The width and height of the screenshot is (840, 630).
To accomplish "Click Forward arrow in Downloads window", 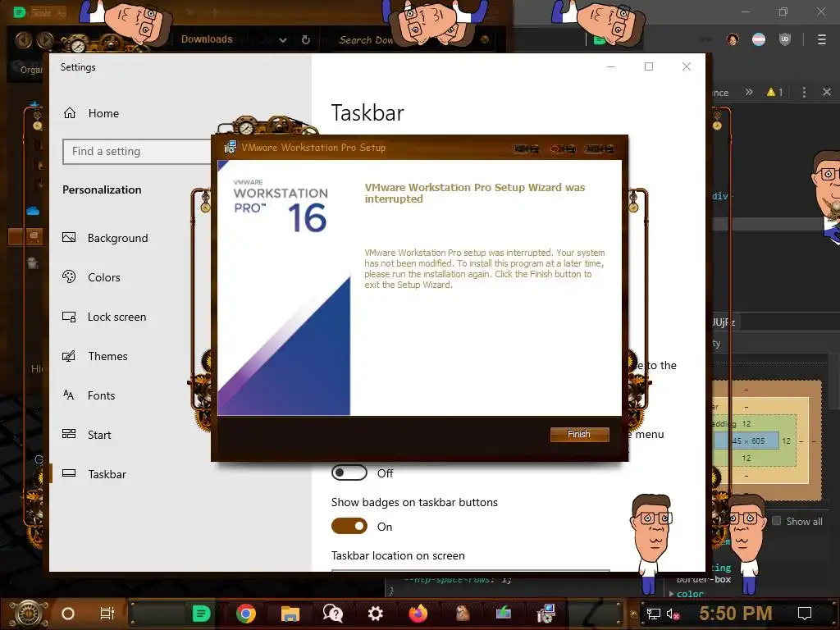I will [x=45, y=39].
